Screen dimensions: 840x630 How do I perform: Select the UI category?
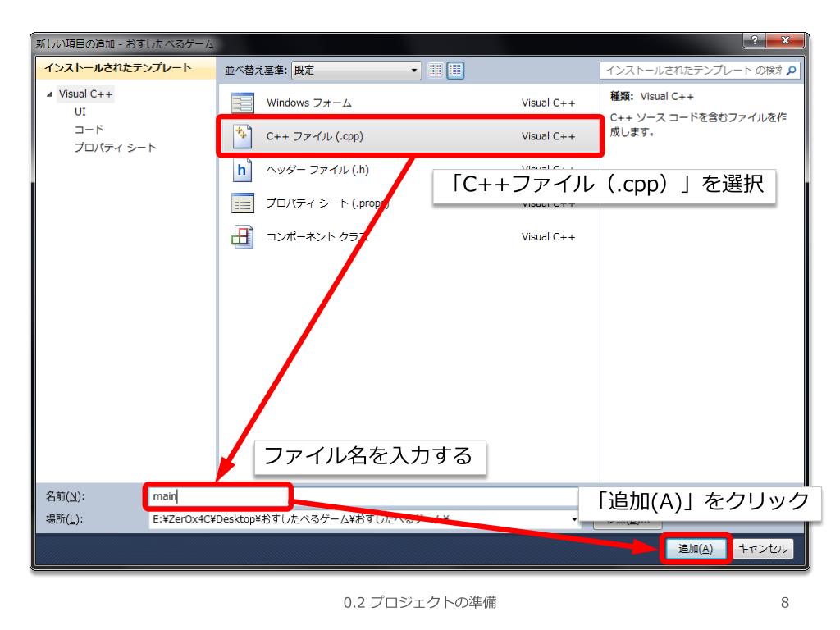(80, 112)
